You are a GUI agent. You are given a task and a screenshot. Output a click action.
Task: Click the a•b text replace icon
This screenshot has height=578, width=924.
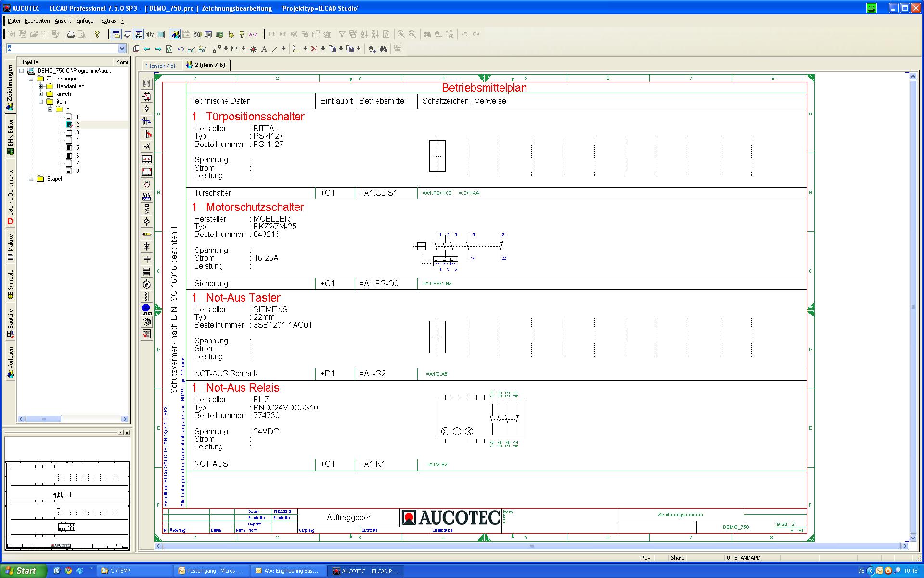coord(253,34)
